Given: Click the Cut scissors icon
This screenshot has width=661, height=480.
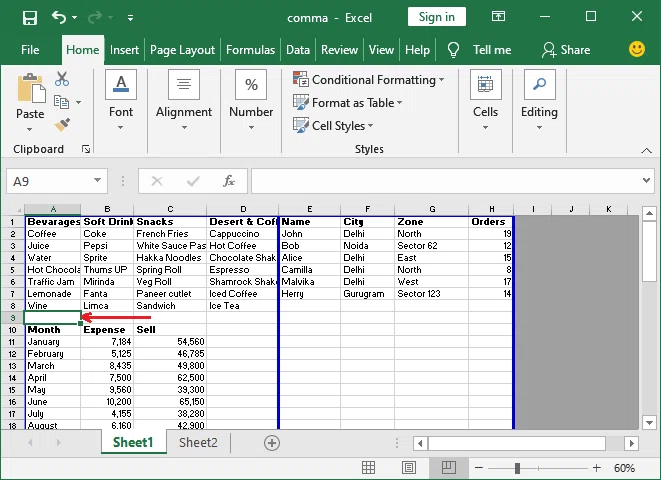Looking at the screenshot, I should 62,79.
